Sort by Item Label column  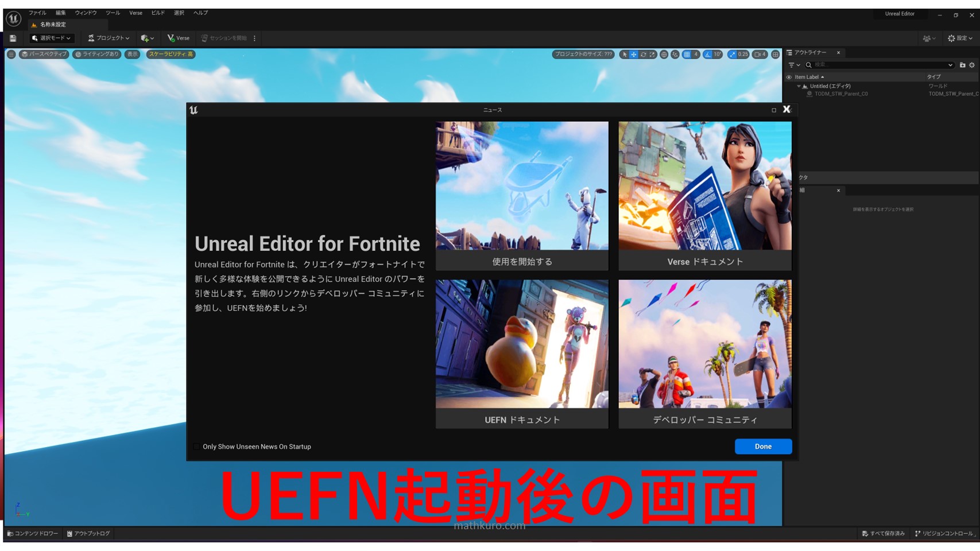809,77
